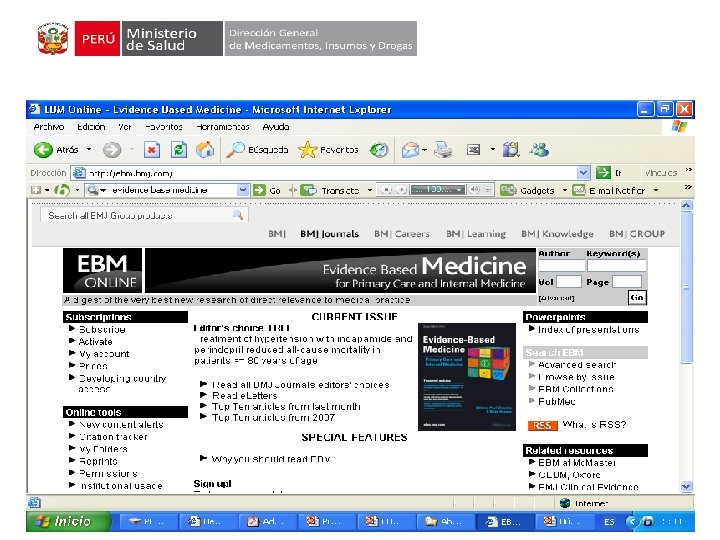The width and height of the screenshot is (720, 540).
Task: Click the orange RSS icon
Action: 542,425
